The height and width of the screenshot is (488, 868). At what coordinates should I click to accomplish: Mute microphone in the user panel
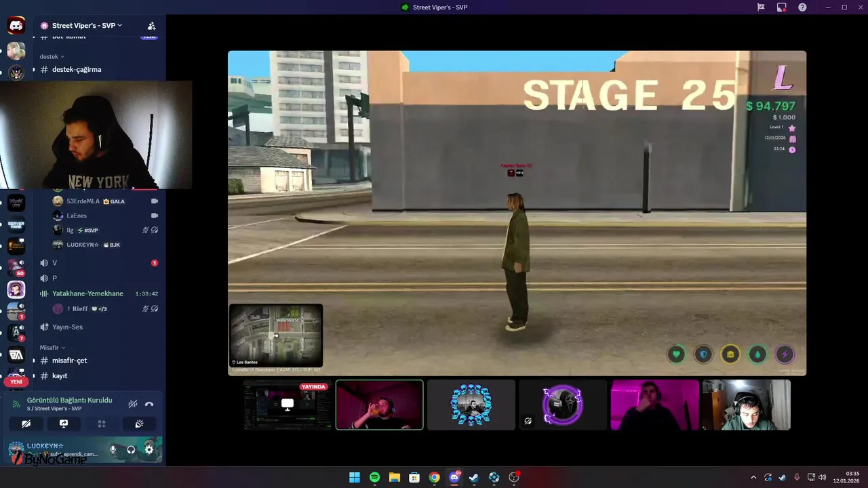click(113, 449)
